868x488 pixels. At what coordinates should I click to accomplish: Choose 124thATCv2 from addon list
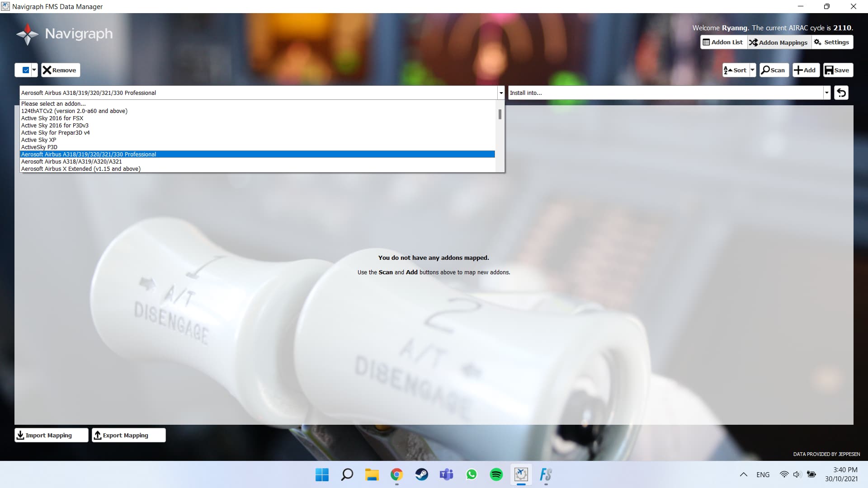point(258,111)
